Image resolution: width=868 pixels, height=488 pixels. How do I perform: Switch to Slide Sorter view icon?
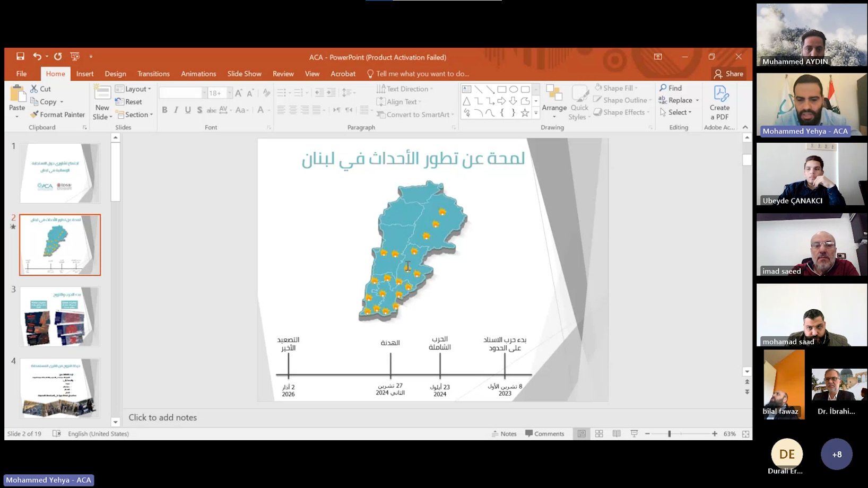tap(599, 433)
